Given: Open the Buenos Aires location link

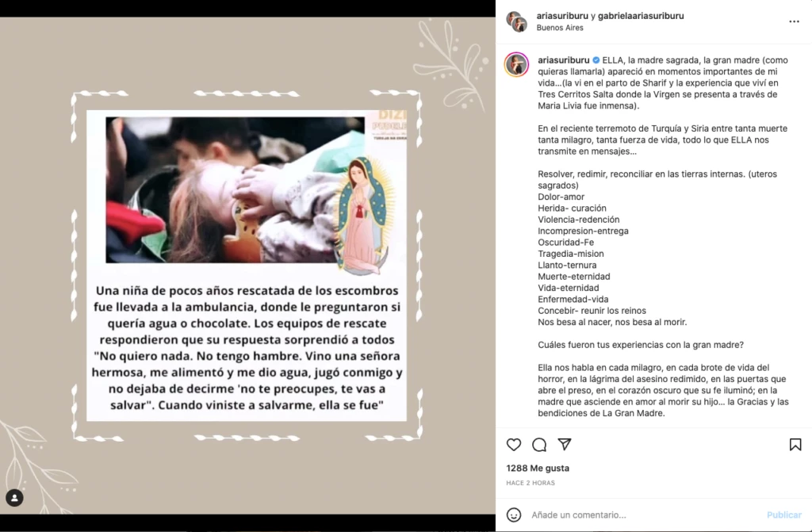Looking at the screenshot, I should point(560,28).
